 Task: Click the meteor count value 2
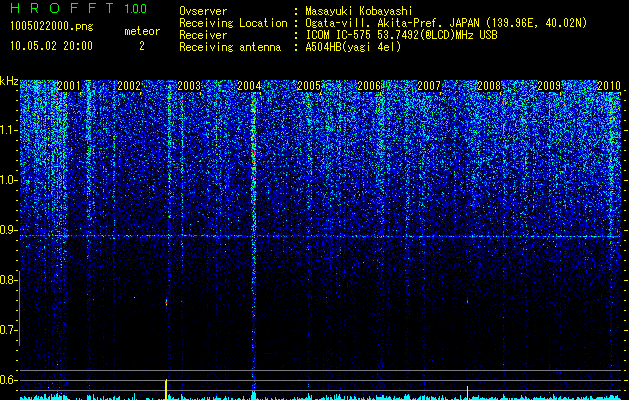pyautogui.click(x=142, y=47)
